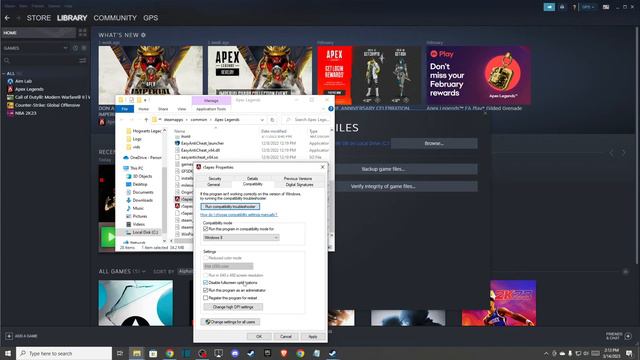This screenshot has width=640, height=360.
Task: Open Friends & Chat icon in Steam
Action: pyautogui.click(x=628, y=336)
